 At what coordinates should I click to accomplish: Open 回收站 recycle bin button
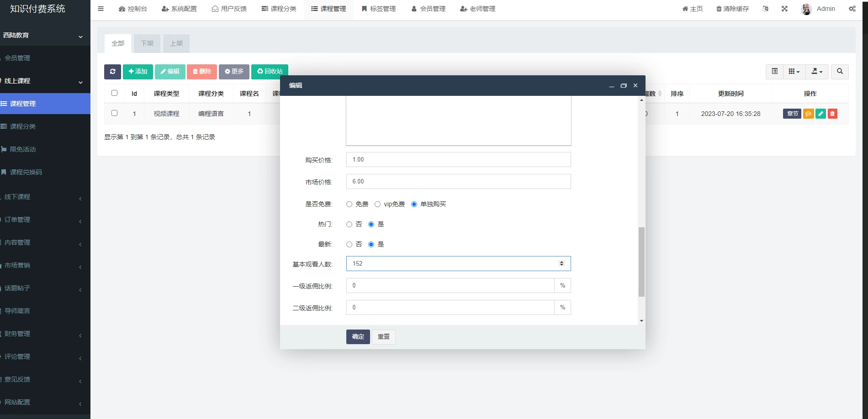270,72
